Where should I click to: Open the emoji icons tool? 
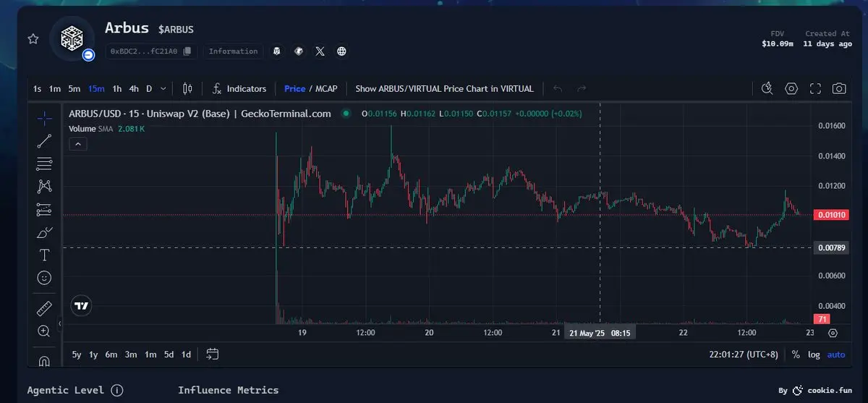click(44, 278)
